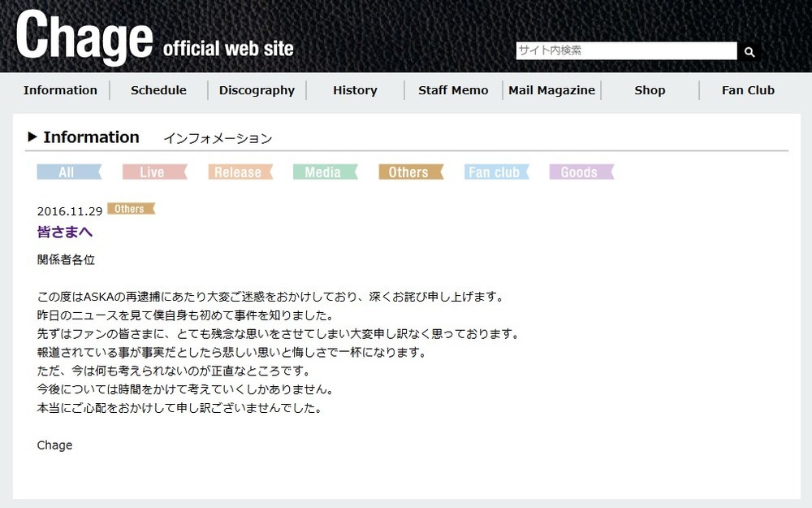Click the search magnifier icon
The height and width of the screenshot is (508, 812).
click(x=748, y=50)
